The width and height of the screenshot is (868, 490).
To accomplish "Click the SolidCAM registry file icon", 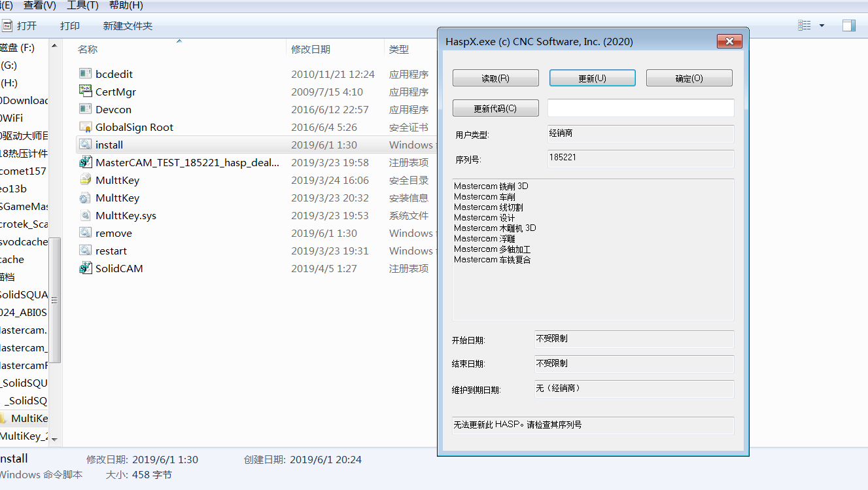I will [x=85, y=268].
